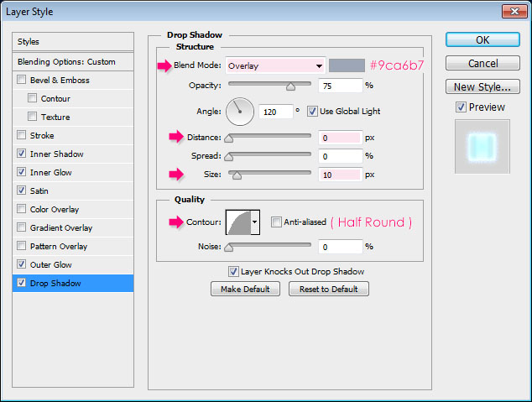Uncheck Layer Knocks Out Drop Shadow
The height and width of the screenshot is (402, 532).
[x=234, y=271]
